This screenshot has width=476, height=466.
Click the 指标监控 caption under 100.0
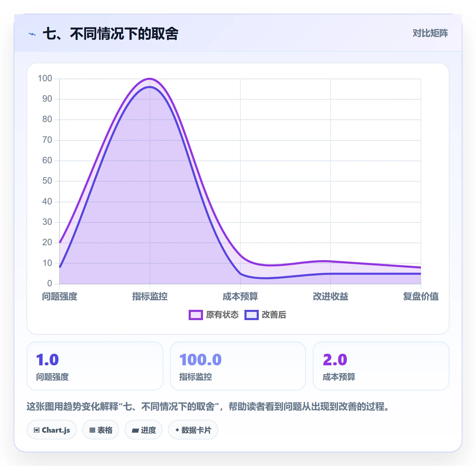coord(195,377)
